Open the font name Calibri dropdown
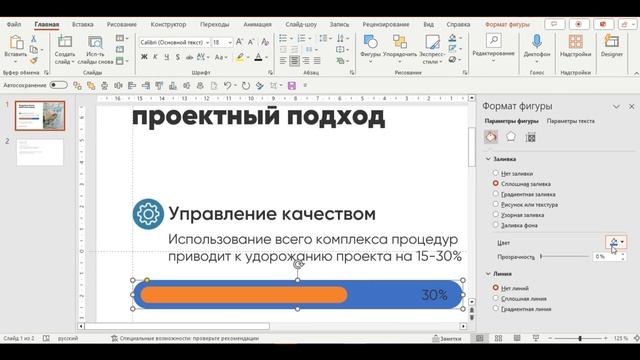The height and width of the screenshot is (360, 640). 207,42
